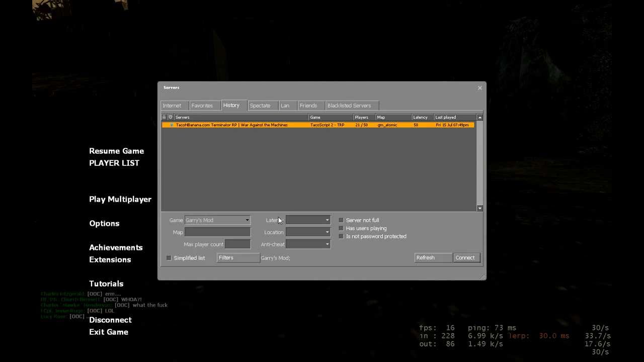Focus the Max player count field
The width and height of the screenshot is (644, 362).
(x=237, y=244)
